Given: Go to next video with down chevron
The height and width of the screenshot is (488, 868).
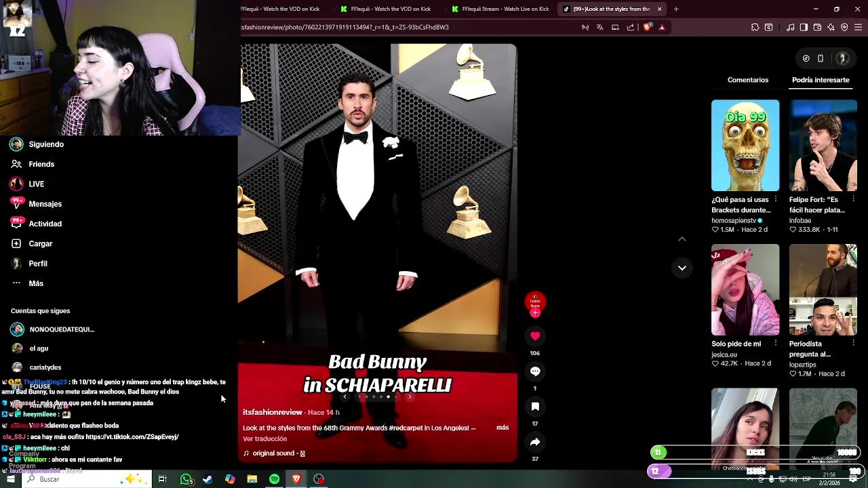Looking at the screenshot, I should 682,268.
